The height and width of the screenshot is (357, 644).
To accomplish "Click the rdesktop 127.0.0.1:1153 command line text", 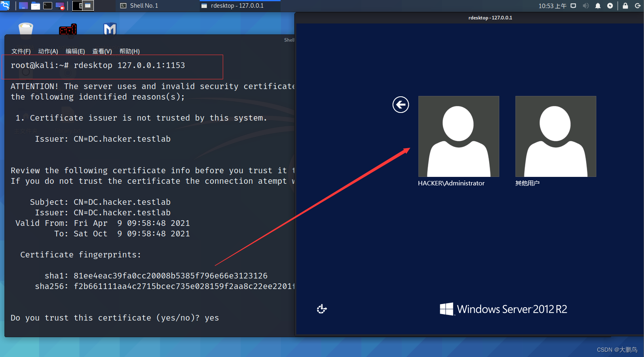I will (x=129, y=66).
